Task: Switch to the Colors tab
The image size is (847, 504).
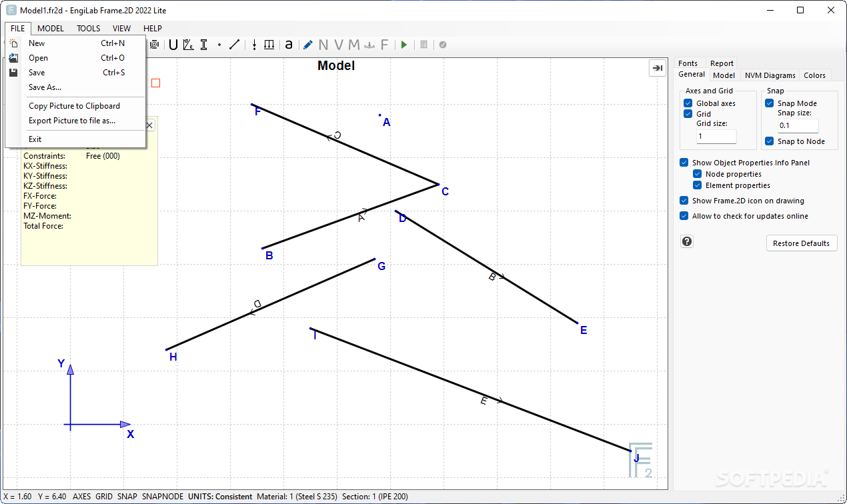Action: point(814,75)
